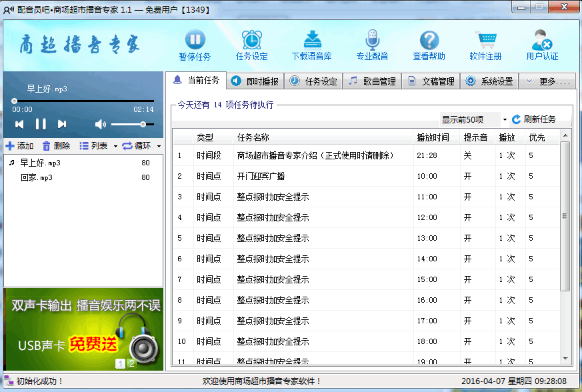
Task: Click 下载语音库 download icon
Action: pos(312,40)
